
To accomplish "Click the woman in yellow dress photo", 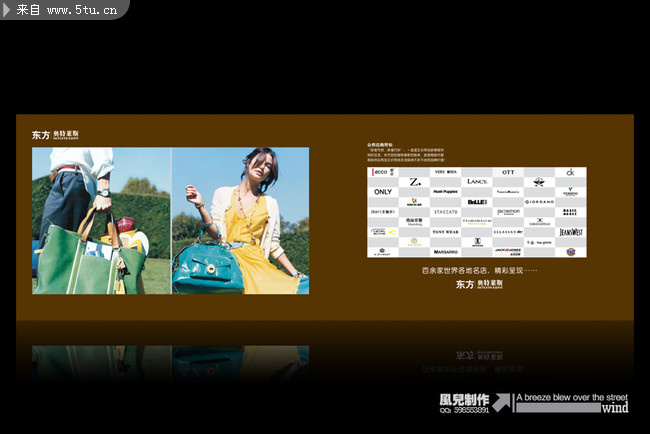I will pos(240,221).
